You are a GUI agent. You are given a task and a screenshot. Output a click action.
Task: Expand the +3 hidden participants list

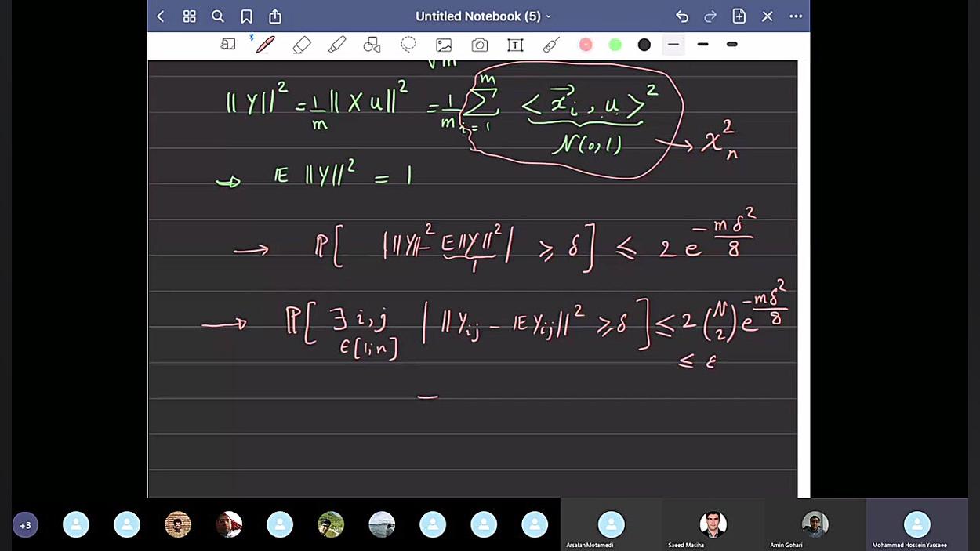(x=25, y=524)
